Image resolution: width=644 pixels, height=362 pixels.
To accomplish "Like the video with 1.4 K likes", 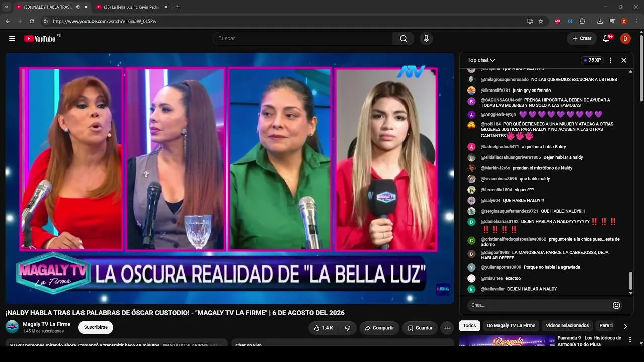I will tap(323, 328).
